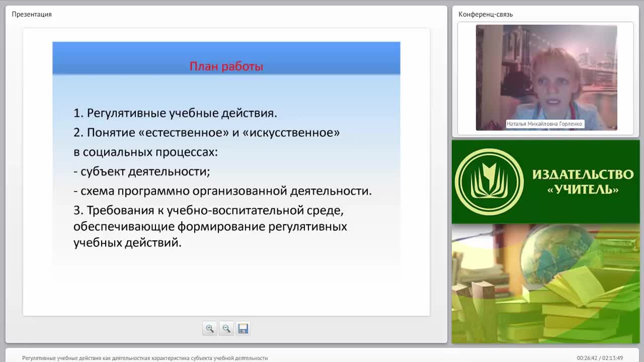Zoom in on the presentation slide
This screenshot has height=362, width=644.
click(210, 328)
